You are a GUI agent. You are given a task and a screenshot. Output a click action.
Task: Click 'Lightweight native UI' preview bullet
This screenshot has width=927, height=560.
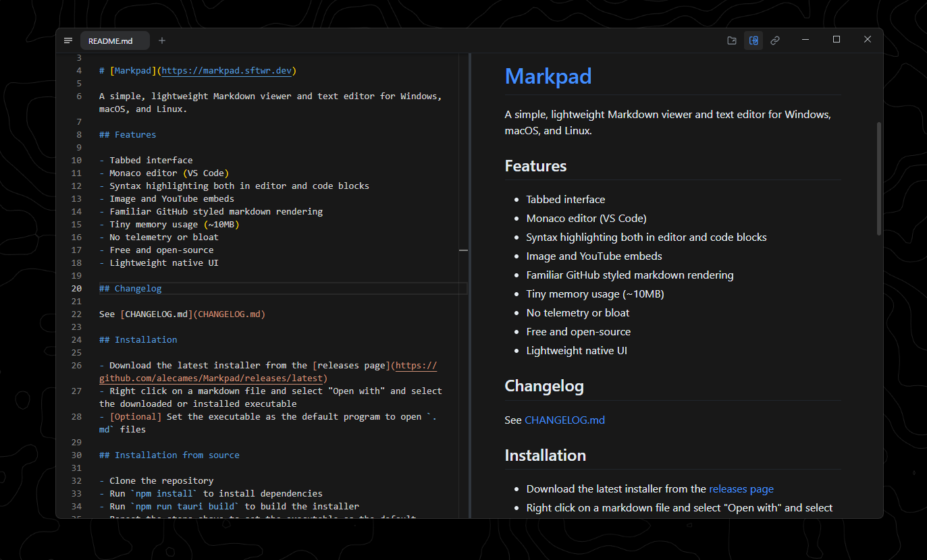[x=577, y=350]
